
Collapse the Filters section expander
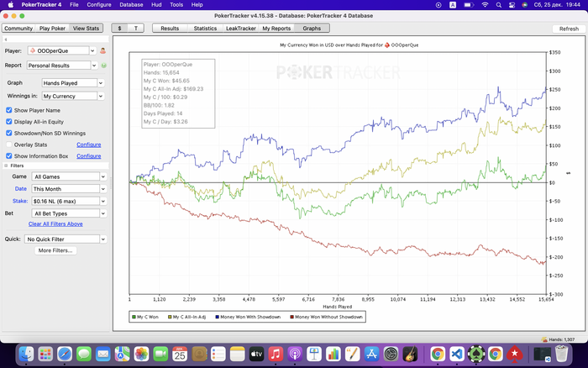click(6, 166)
